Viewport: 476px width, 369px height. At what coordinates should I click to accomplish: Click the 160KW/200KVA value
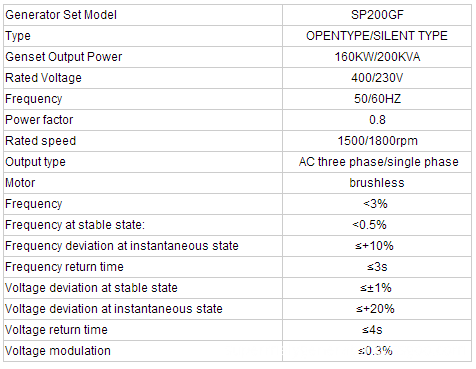coord(377,57)
